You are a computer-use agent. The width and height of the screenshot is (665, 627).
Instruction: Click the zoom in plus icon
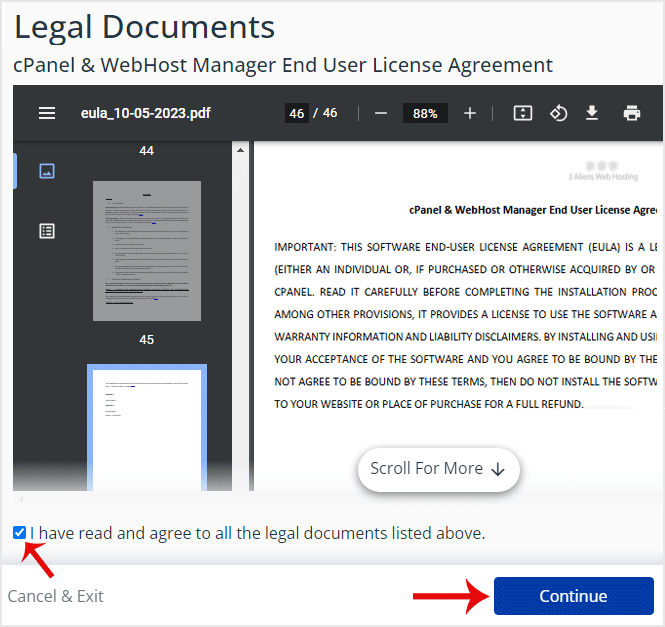click(470, 113)
